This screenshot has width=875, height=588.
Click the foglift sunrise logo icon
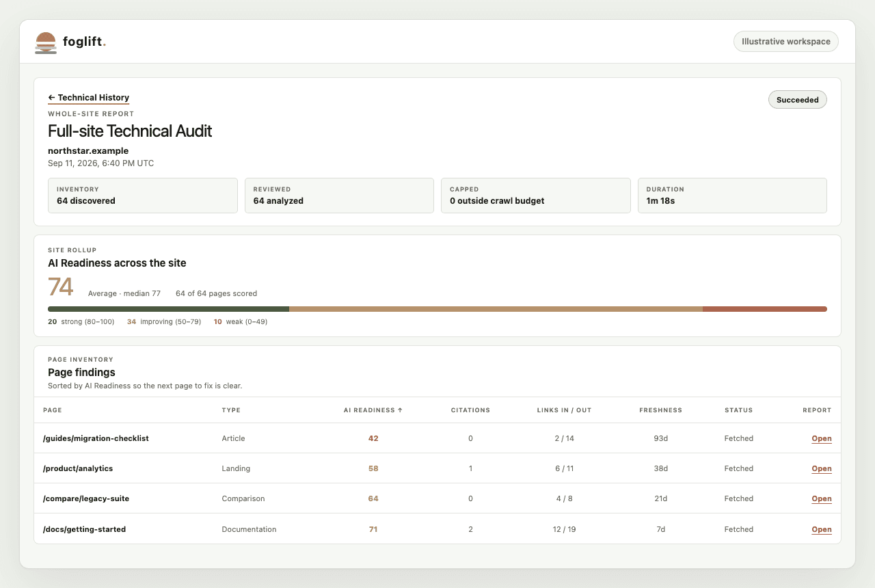point(46,42)
